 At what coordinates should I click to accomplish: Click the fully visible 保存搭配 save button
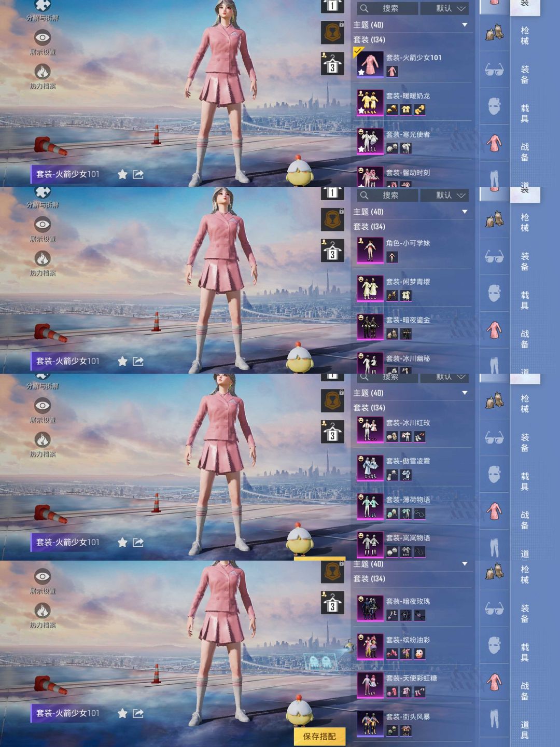319,736
